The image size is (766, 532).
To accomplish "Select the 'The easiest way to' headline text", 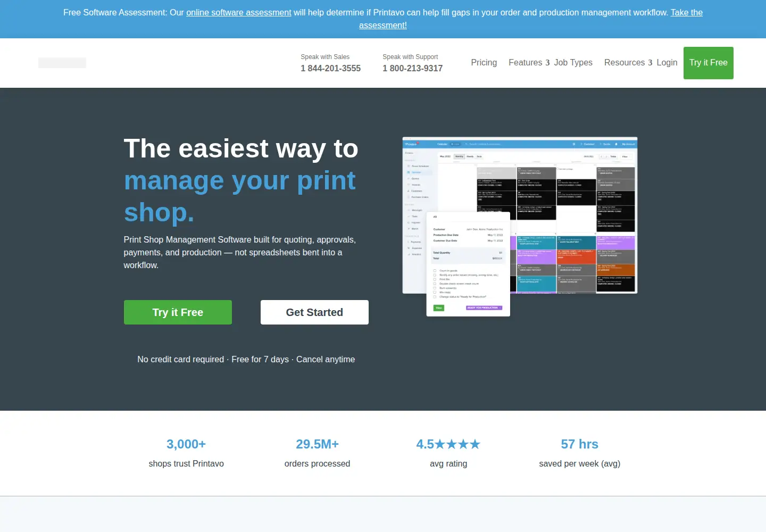I will tap(241, 148).
